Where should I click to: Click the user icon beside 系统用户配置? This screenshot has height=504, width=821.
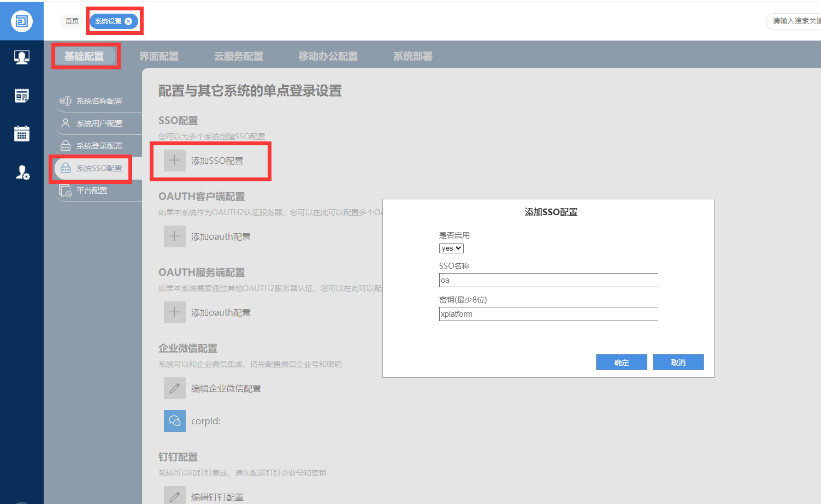66,123
